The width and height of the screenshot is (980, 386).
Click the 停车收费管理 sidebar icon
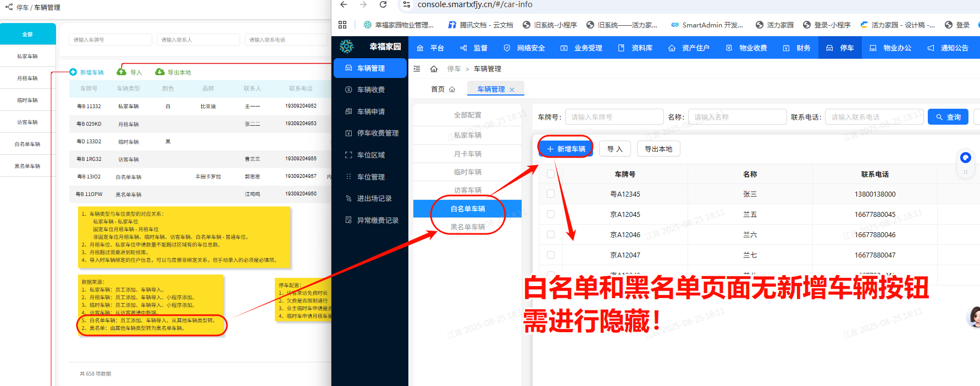348,133
